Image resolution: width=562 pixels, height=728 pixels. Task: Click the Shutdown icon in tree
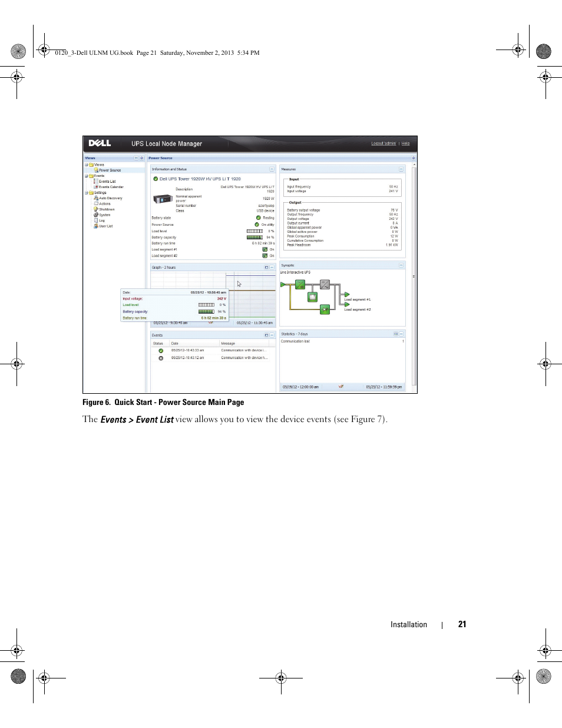pyautogui.click(x=96, y=209)
